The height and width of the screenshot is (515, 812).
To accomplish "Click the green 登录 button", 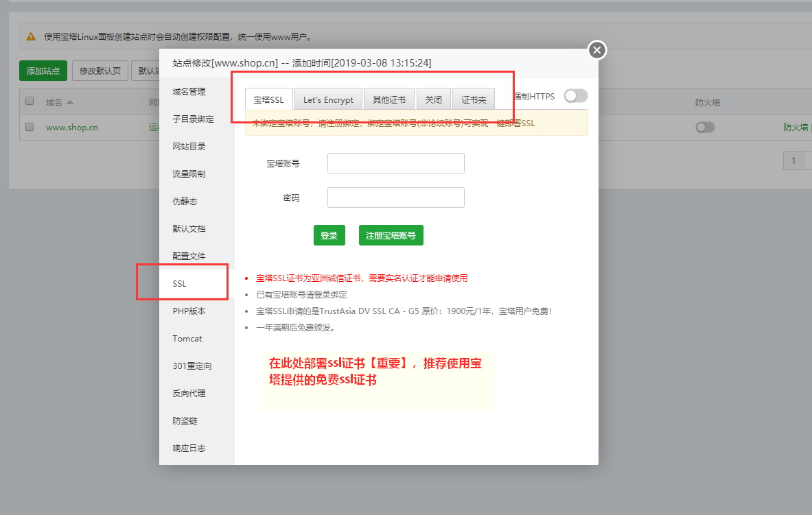I will pyautogui.click(x=329, y=235).
